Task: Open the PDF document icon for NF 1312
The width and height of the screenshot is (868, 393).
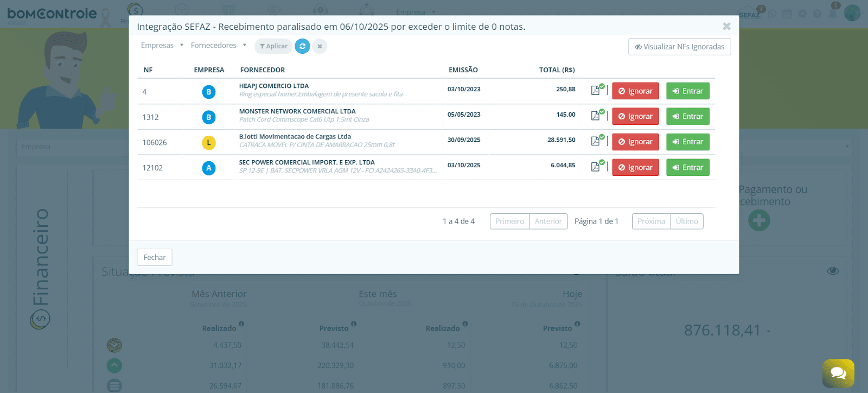Action: tap(596, 116)
